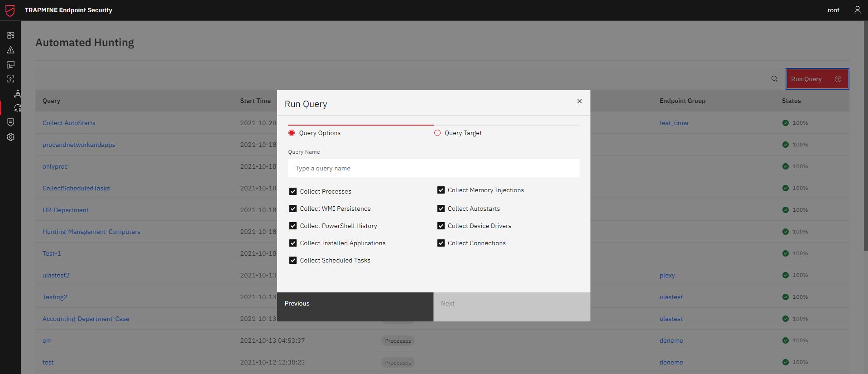Open the HR-Department query link
The width and height of the screenshot is (868, 374).
66,210
